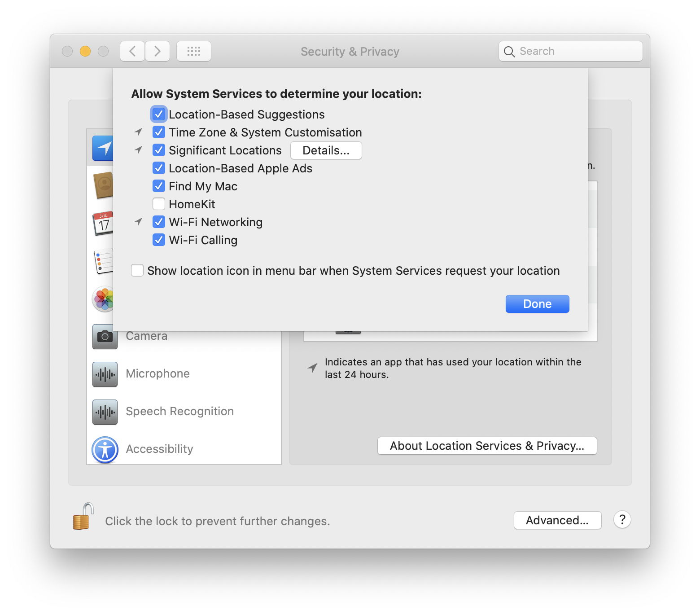The height and width of the screenshot is (615, 700).
Task: Click the Done button
Action: pyautogui.click(x=537, y=304)
